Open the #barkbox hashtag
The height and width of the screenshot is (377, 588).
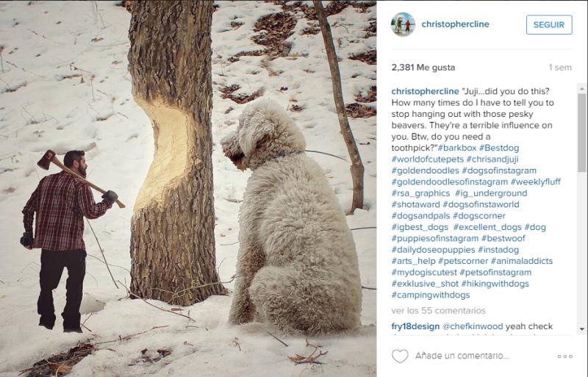pos(456,148)
